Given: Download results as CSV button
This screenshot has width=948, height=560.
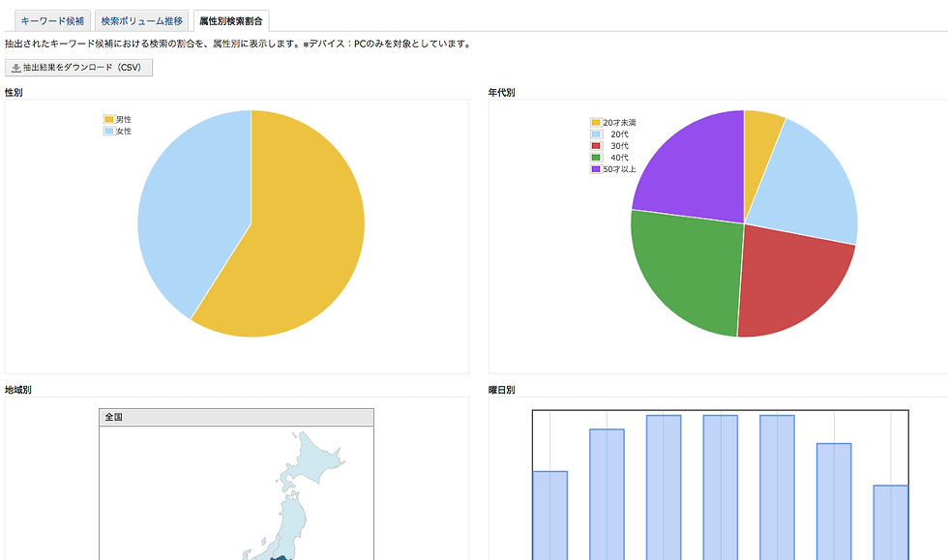Looking at the screenshot, I should pyautogui.click(x=78, y=68).
